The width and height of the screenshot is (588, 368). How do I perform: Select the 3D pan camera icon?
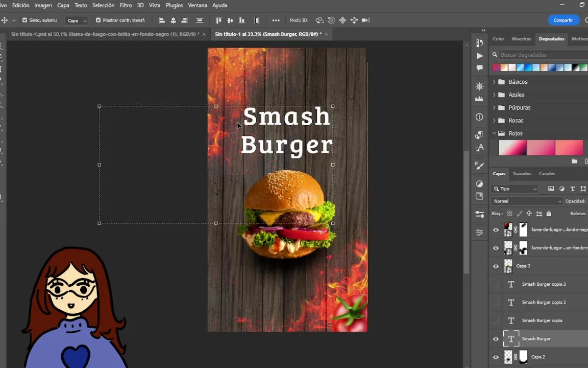pos(342,20)
